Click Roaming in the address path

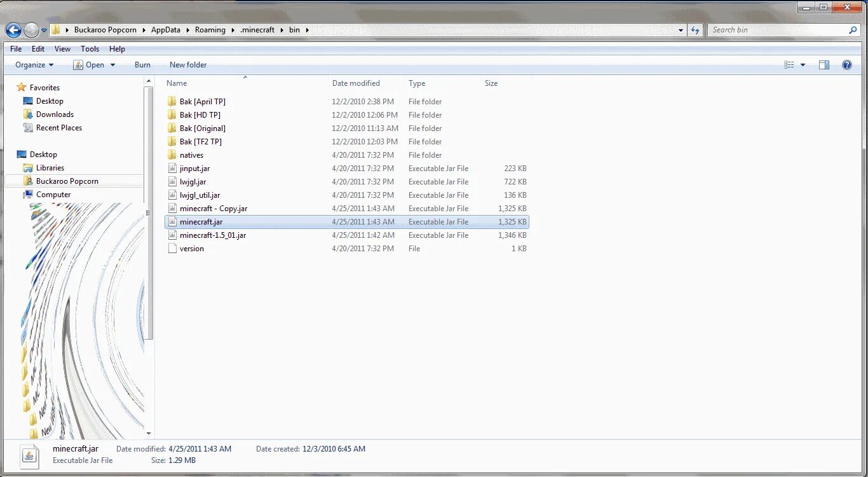pyautogui.click(x=210, y=30)
